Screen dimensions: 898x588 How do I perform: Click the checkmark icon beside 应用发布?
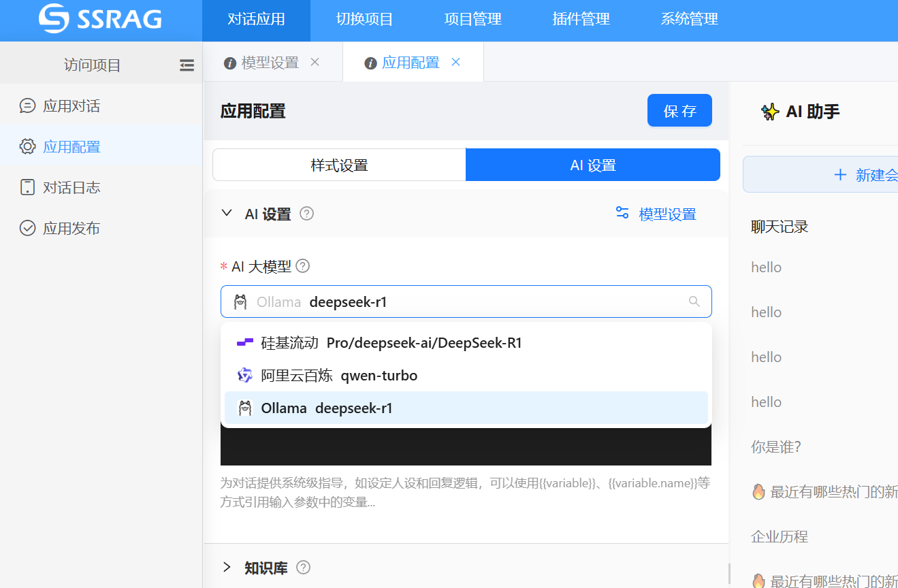pos(27,228)
